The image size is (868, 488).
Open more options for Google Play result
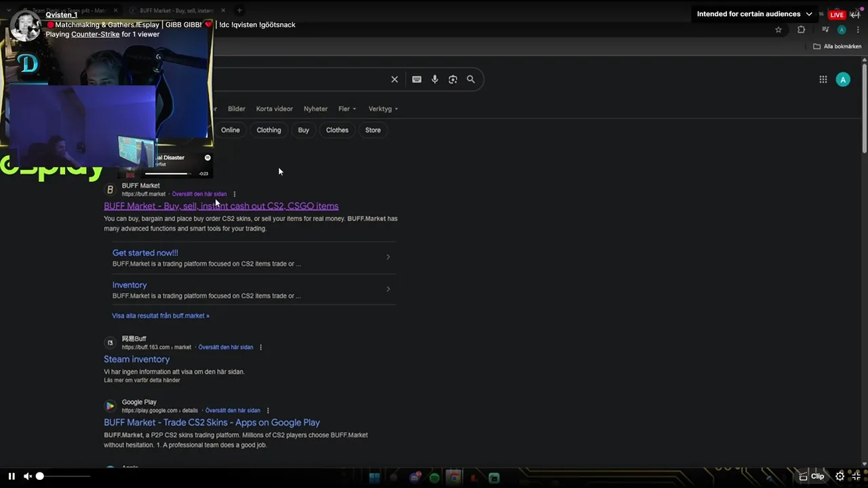[268, 411]
